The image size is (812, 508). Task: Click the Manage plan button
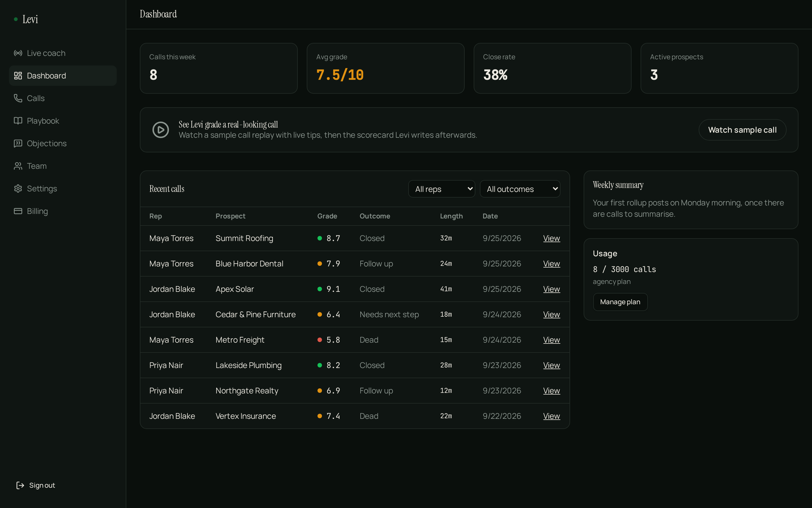point(620,302)
